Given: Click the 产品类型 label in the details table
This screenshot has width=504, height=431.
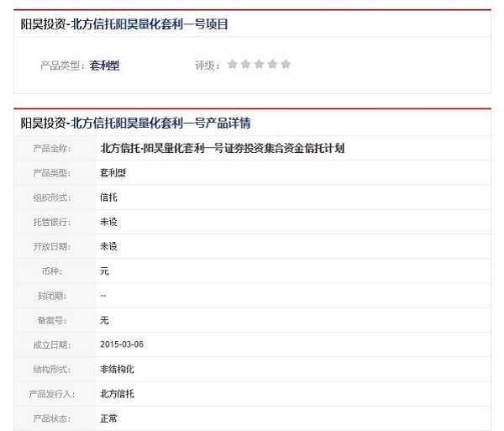Looking at the screenshot, I should (52, 173).
